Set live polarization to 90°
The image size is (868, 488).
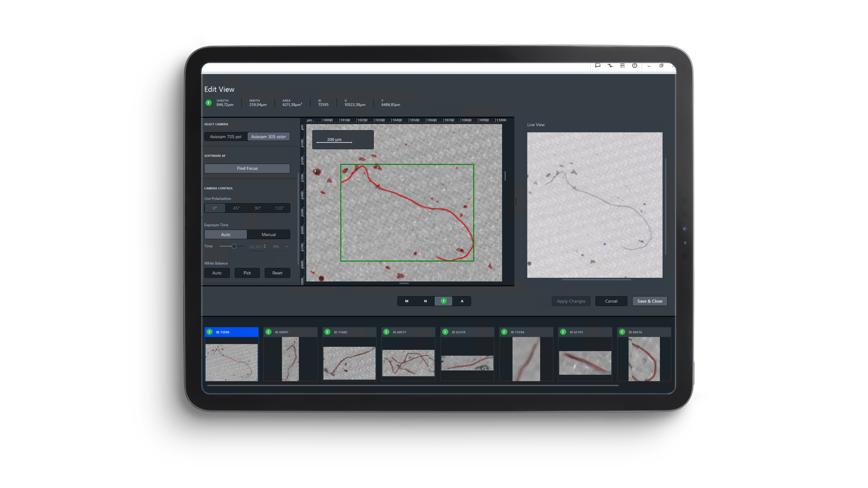(258, 208)
